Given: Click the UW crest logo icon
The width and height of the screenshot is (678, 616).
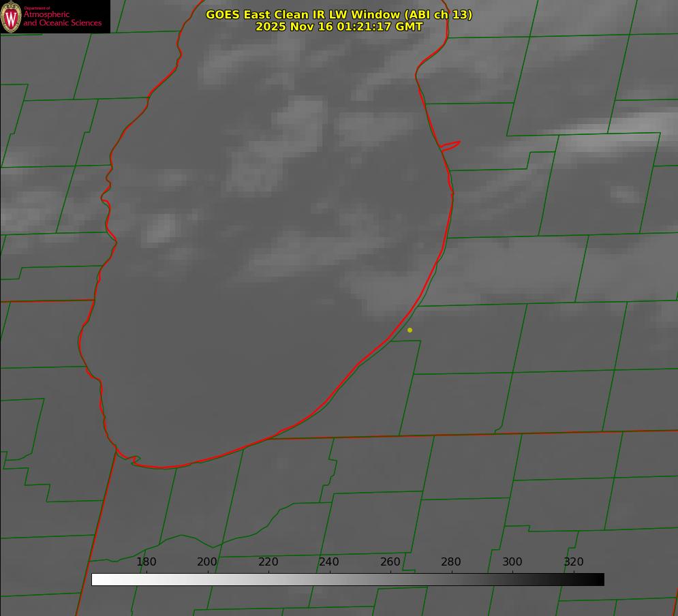Looking at the screenshot, I should tap(11, 16).
